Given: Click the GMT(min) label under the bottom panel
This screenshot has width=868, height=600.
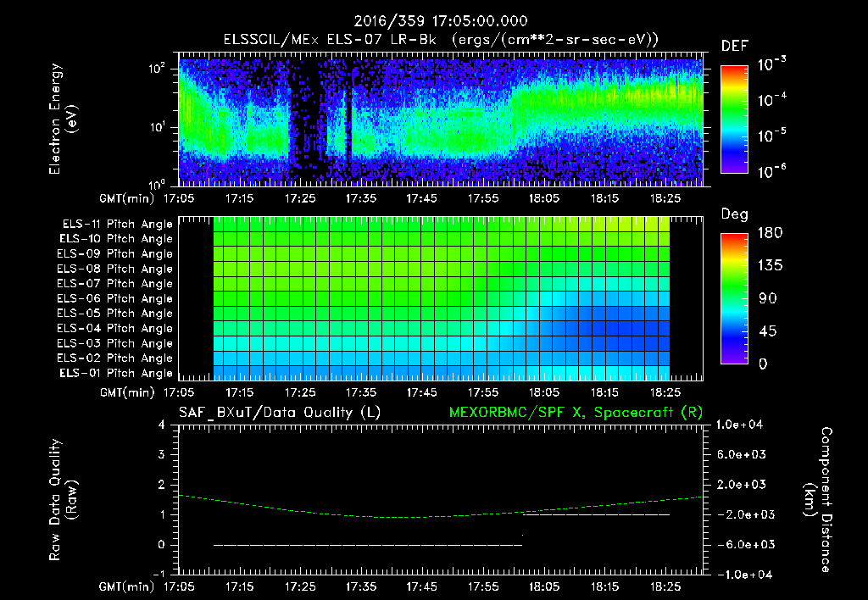Looking at the screenshot, I should (127, 586).
